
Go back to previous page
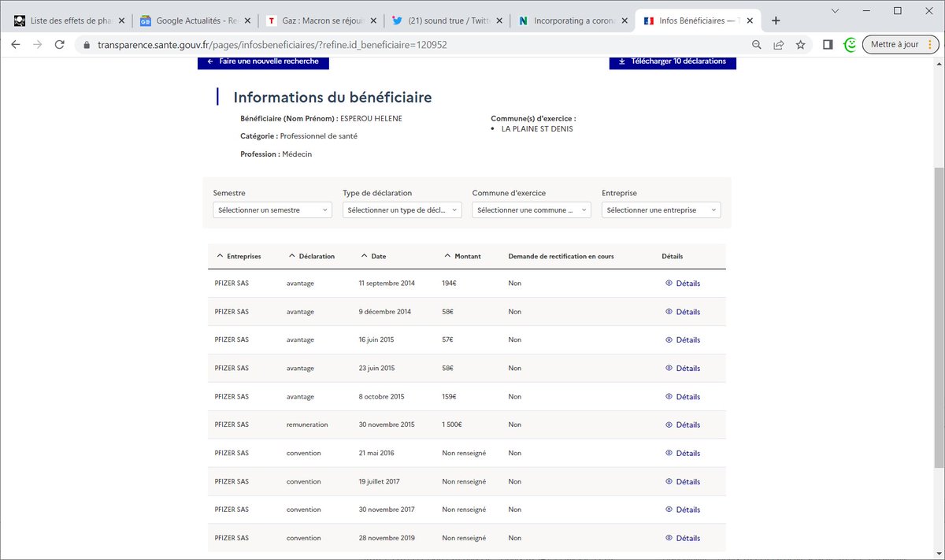[x=16, y=45]
